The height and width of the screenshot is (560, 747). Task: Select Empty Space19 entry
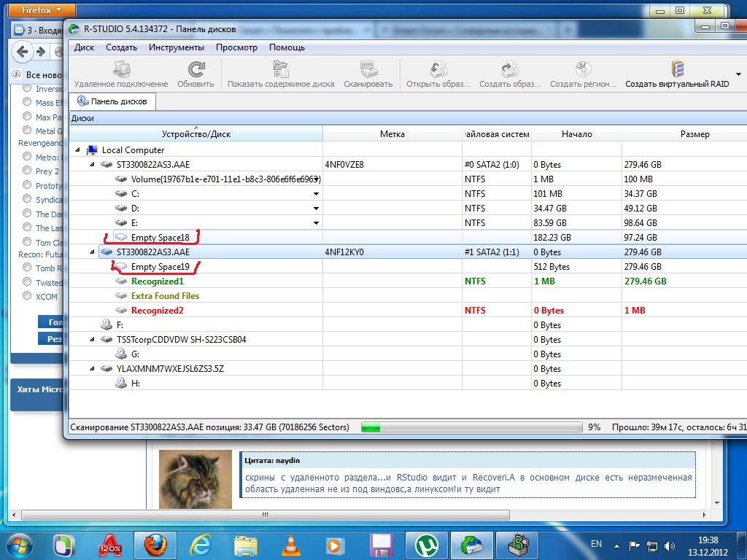click(160, 267)
